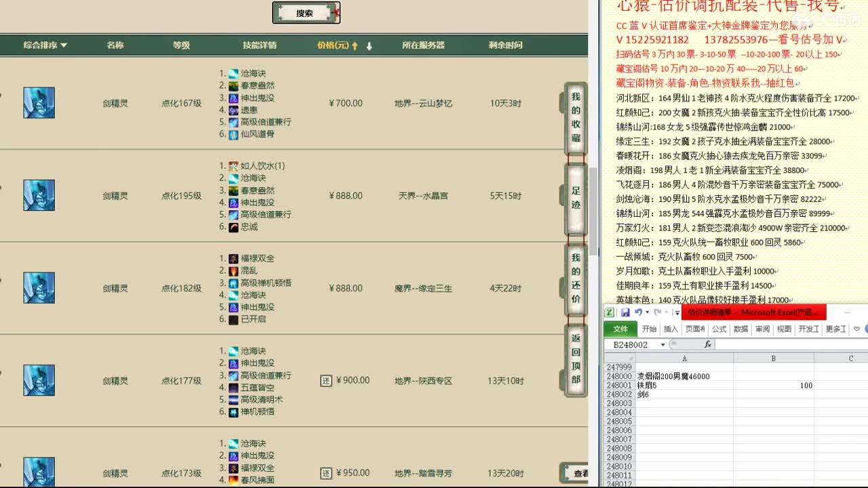
Task: Click the web page vertical scrollbar
Action: pos(593,210)
